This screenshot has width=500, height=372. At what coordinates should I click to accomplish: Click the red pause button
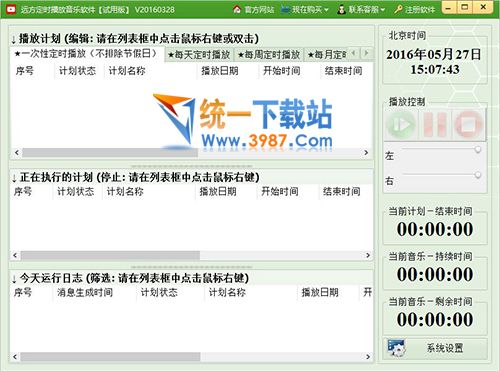435,124
